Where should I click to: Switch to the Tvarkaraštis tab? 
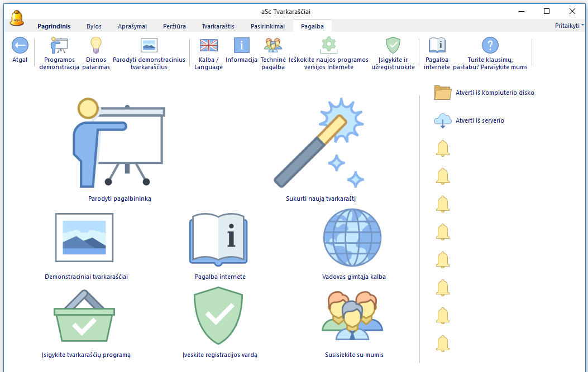(218, 26)
